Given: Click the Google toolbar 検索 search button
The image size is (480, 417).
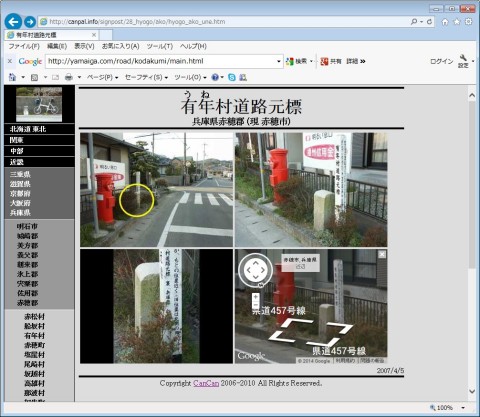Looking at the screenshot, I should 297,61.
